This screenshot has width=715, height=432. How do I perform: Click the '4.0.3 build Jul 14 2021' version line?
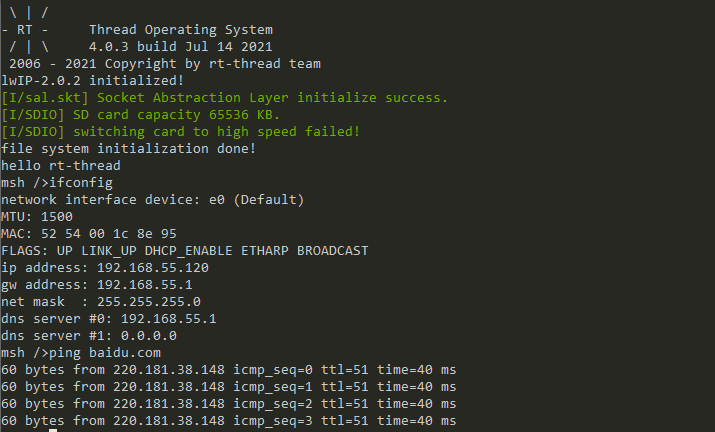coord(180,47)
